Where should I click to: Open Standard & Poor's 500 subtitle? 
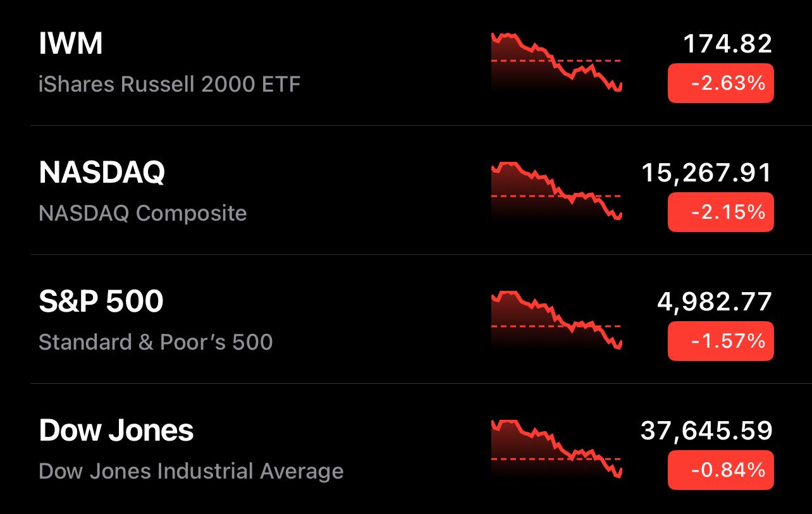pos(156,342)
